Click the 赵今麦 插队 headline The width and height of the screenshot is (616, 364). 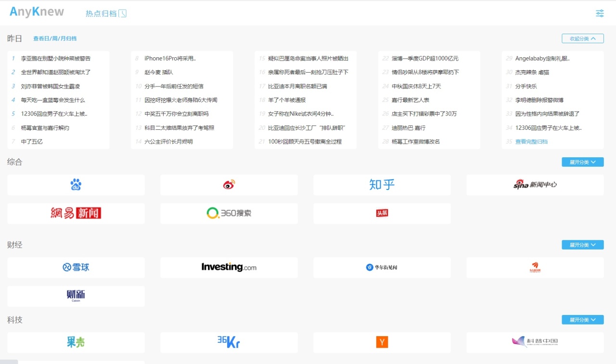158,72
